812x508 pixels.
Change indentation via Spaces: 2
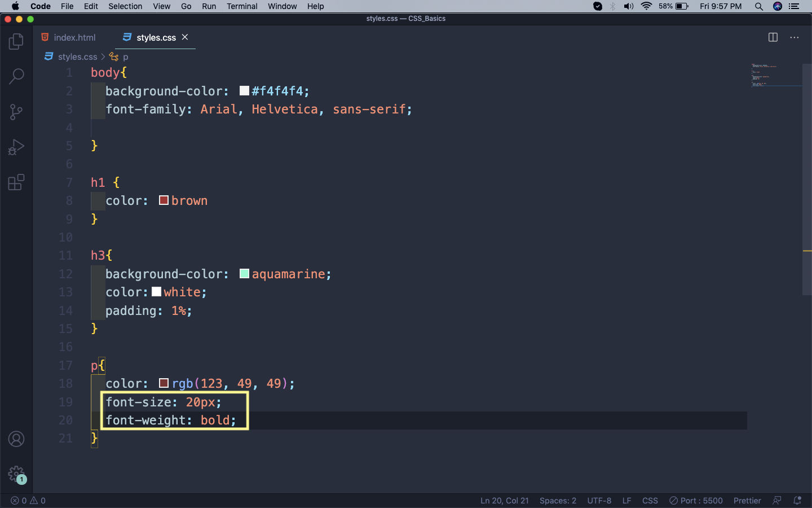pyautogui.click(x=558, y=501)
